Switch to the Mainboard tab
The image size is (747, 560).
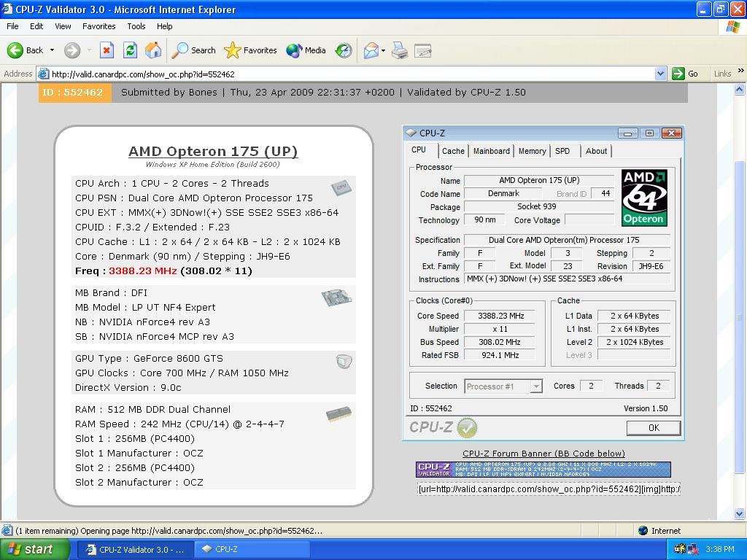coord(492,151)
